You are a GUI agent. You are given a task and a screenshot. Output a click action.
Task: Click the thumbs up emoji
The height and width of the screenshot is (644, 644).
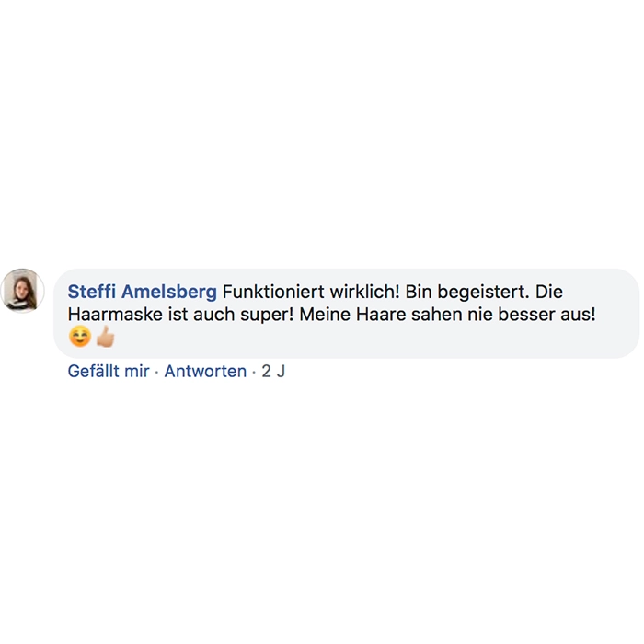point(105,337)
